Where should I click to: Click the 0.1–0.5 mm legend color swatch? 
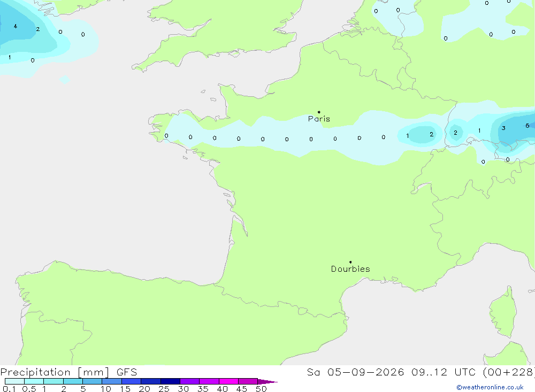14,381
